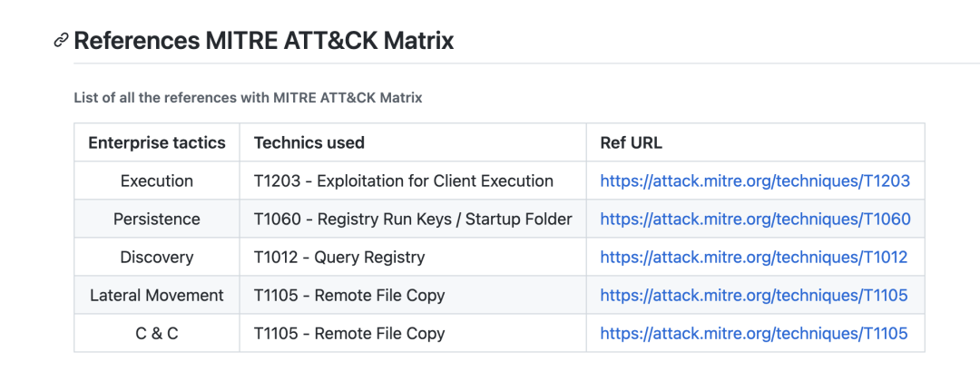The height and width of the screenshot is (371, 980).
Task: Click "T1203 - Exploitation for Client Execution" cell
Action: click(x=413, y=181)
